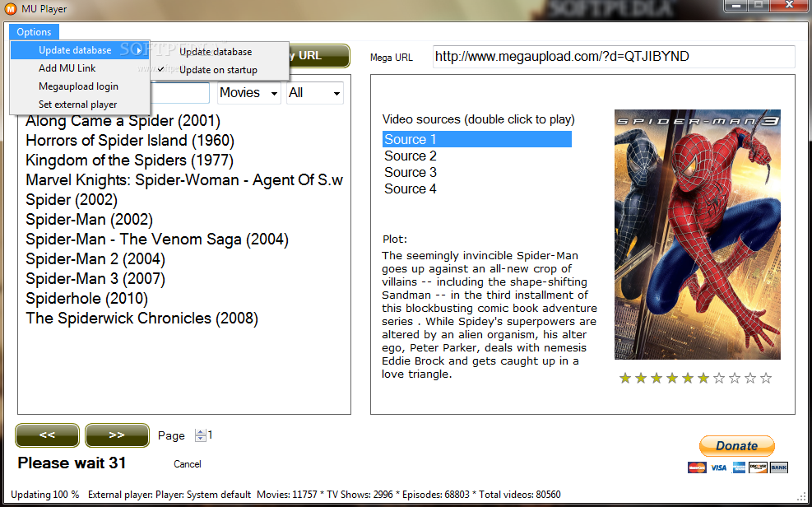
Task: Select Kingdom of the Spiders (1977)
Action: point(129,160)
